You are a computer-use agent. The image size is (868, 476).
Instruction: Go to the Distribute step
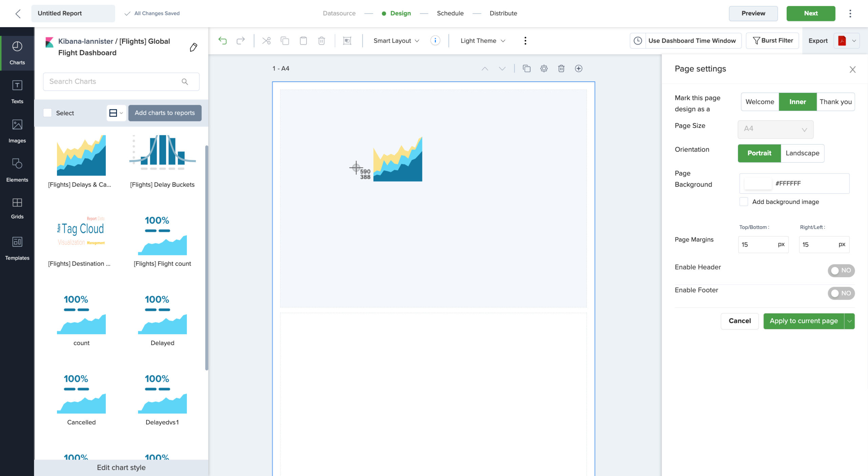coord(503,13)
